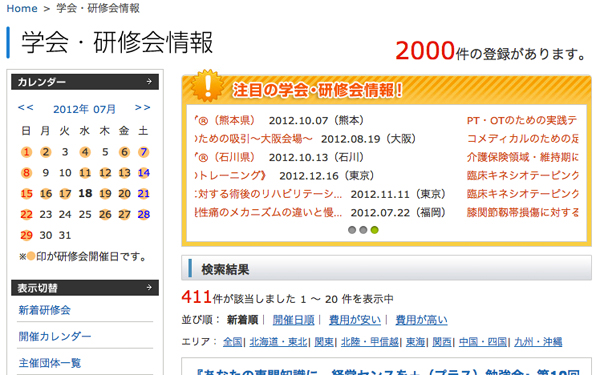600x375 pixels.
Task: Click the arrow icon in カレンダー header
Action: click(149, 82)
